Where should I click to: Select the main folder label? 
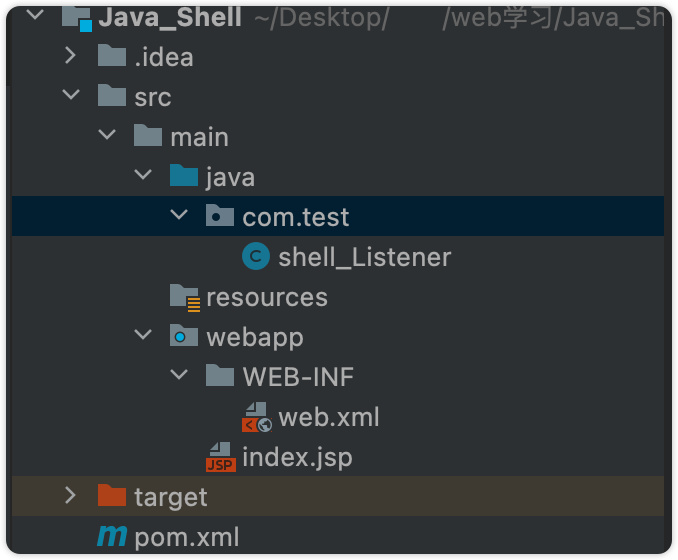pyautogui.click(x=199, y=137)
